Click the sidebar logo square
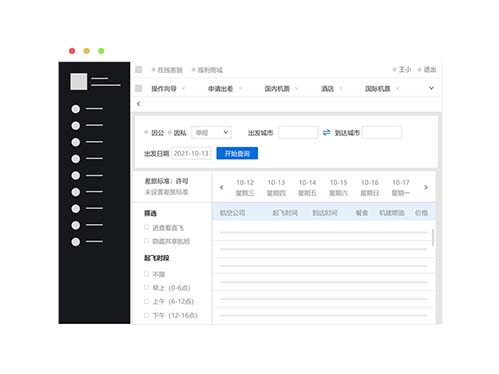Screen dimensions: 499x374 click(79, 81)
